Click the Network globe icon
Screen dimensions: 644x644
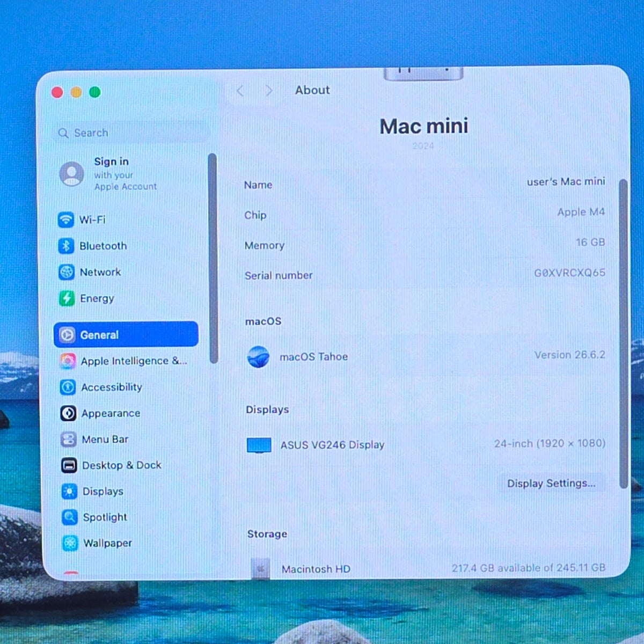[67, 272]
